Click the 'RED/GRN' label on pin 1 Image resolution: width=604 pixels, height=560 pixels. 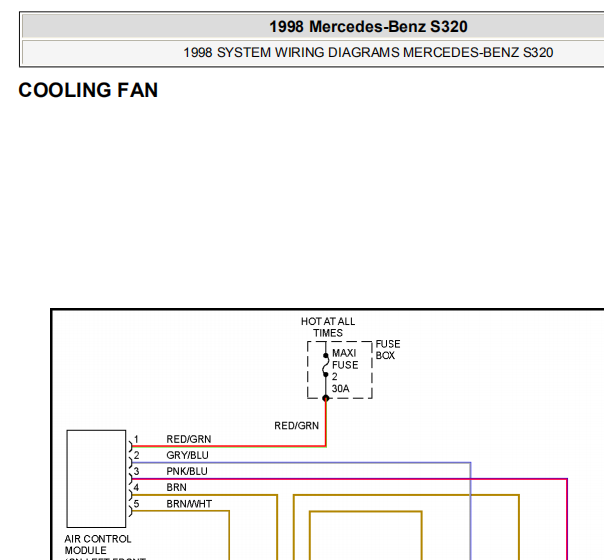[188, 439]
